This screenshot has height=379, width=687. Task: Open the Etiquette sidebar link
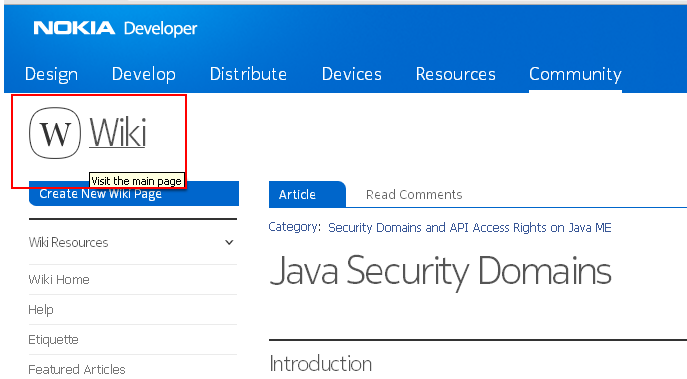(x=53, y=340)
